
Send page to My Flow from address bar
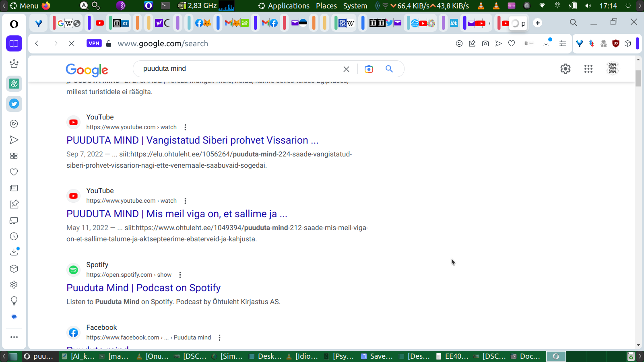coord(499,43)
